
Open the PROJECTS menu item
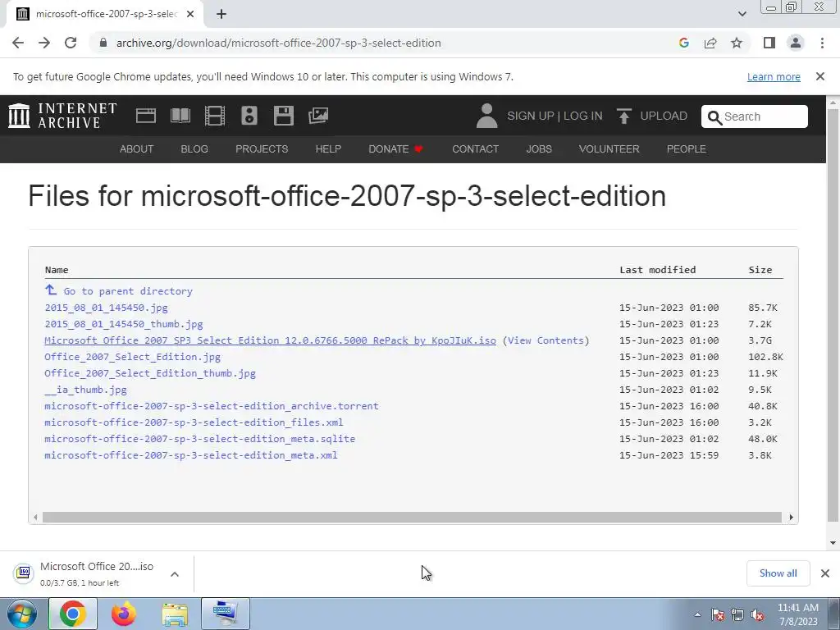click(x=262, y=149)
